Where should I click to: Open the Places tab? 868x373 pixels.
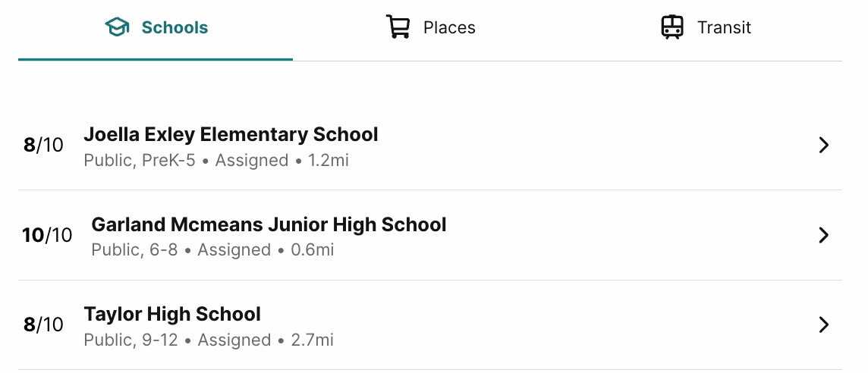[430, 30]
